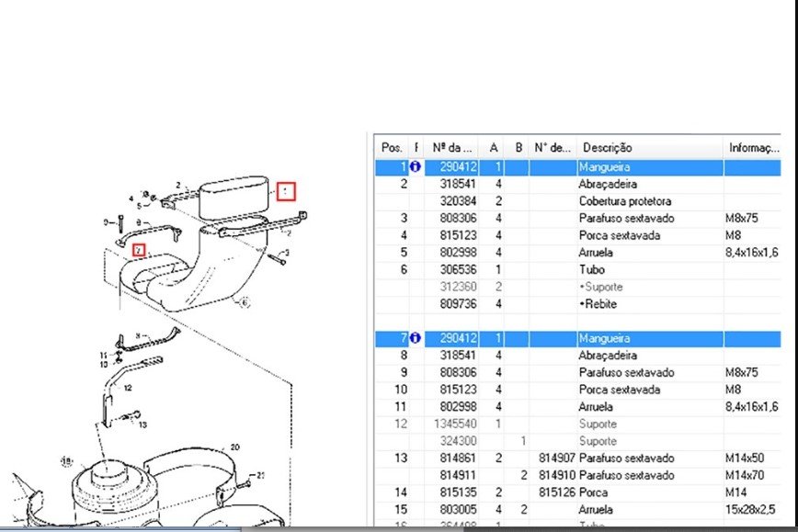
Task: Click the •Rebite description
Action: [598, 304]
